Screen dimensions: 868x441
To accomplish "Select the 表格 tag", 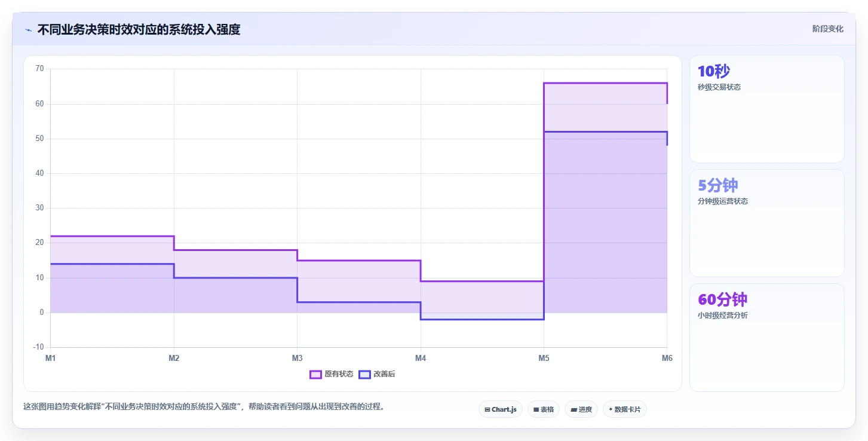I will (543, 409).
